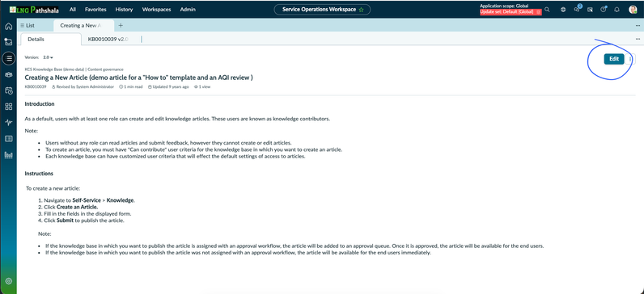This screenshot has width=644, height=294.
Task: Open the overflow menu on the main tab bar
Action: 638,25
